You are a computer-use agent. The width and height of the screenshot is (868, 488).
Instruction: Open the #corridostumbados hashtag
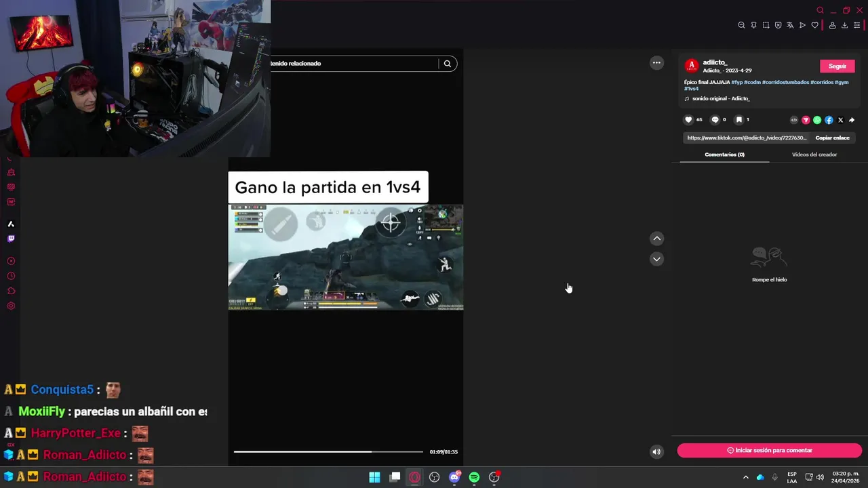(x=785, y=82)
